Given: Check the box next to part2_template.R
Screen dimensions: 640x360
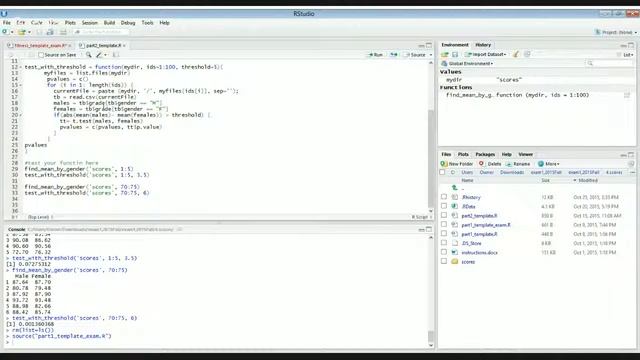Looking at the screenshot, I should click(x=444, y=215).
